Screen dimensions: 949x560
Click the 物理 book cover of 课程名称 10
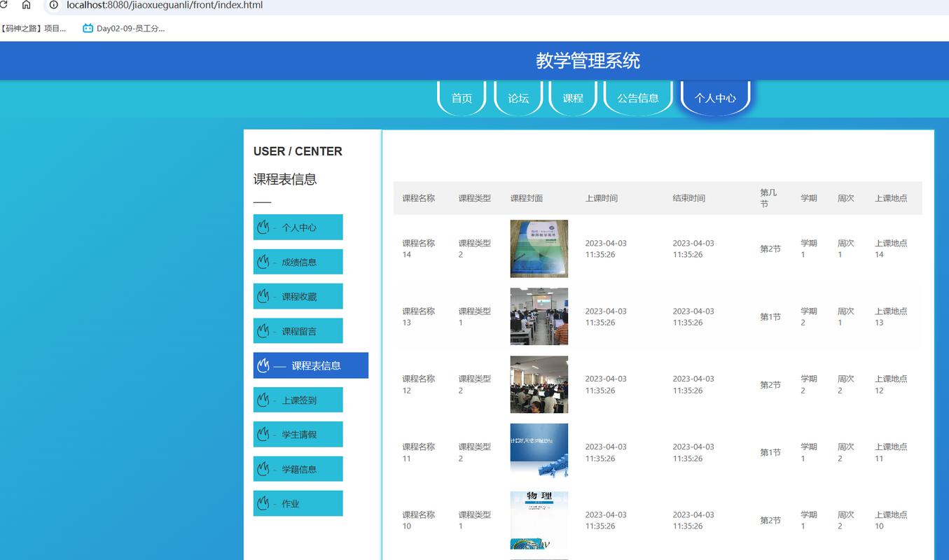(539, 520)
